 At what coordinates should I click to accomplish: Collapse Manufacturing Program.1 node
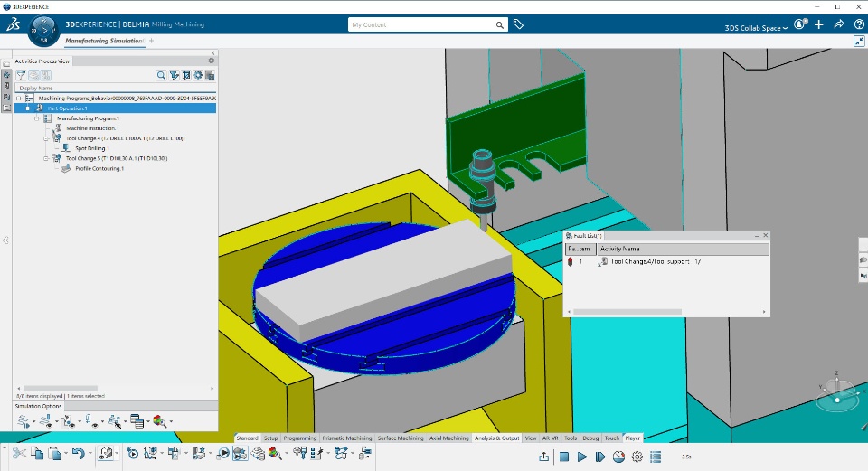click(36, 118)
